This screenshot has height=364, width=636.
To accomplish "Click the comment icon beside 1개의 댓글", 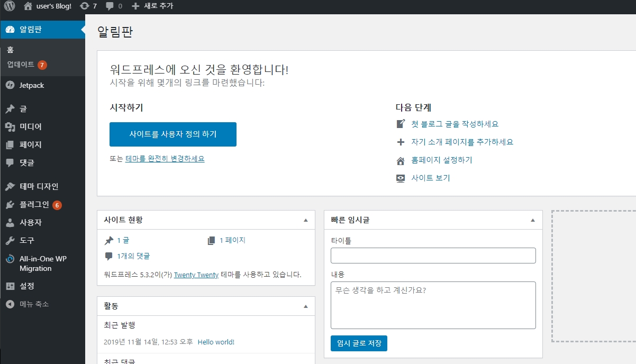I will 109,256.
